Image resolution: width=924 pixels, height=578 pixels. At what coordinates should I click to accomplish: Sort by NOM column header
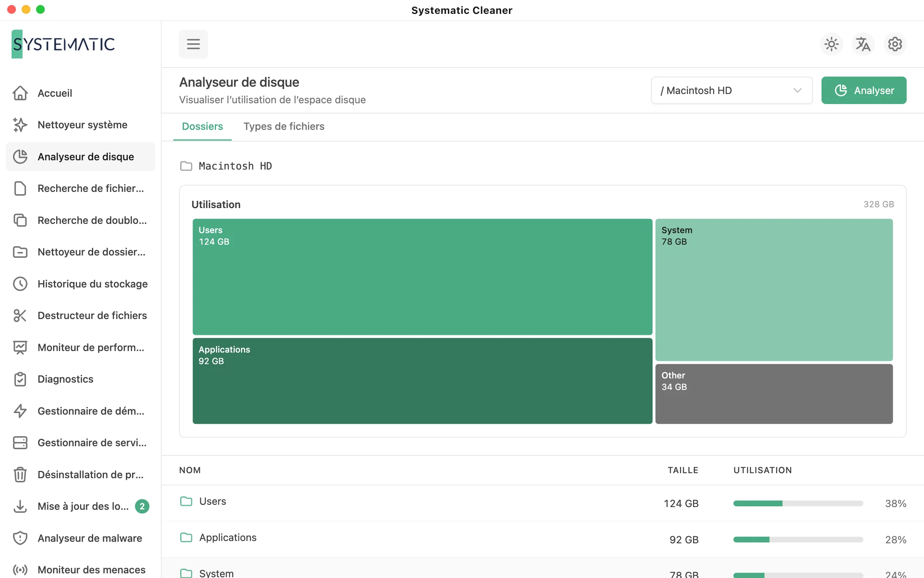(190, 470)
